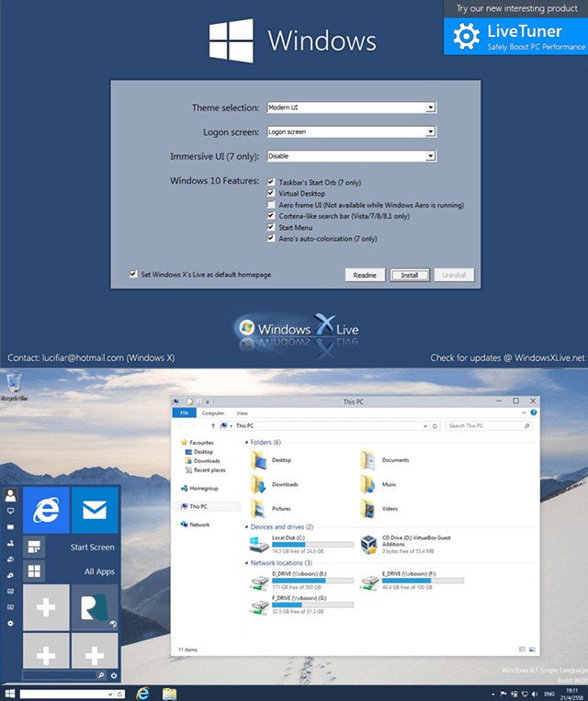Select F_DRIVE network location (G:)
Image resolution: width=588 pixels, height=701 pixels.
[301, 605]
